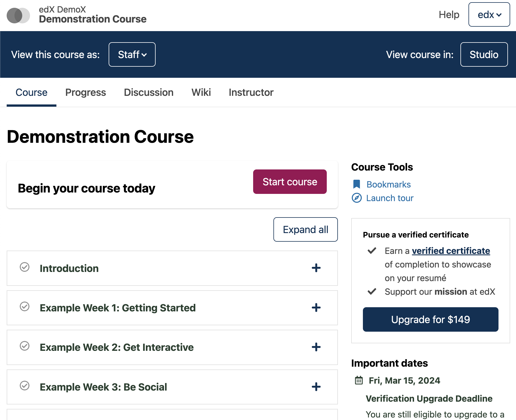This screenshot has height=420, width=516.
Task: View course in Studio
Action: pos(484,54)
